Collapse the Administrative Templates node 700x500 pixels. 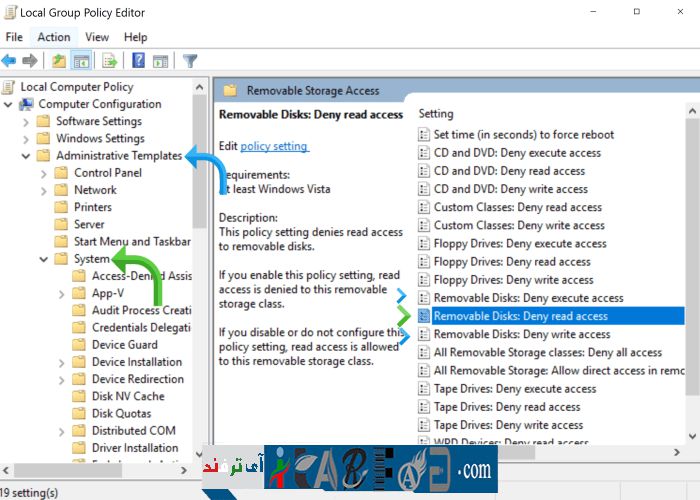point(25,156)
